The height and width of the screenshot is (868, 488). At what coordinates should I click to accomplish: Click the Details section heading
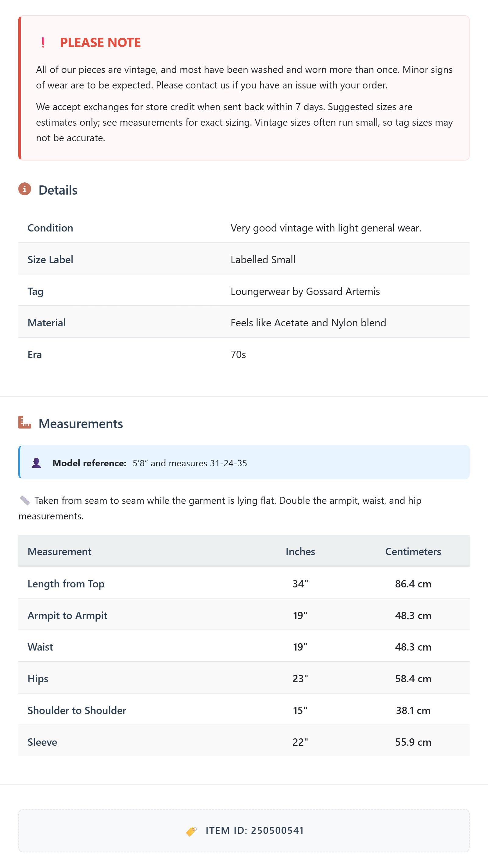click(x=58, y=190)
